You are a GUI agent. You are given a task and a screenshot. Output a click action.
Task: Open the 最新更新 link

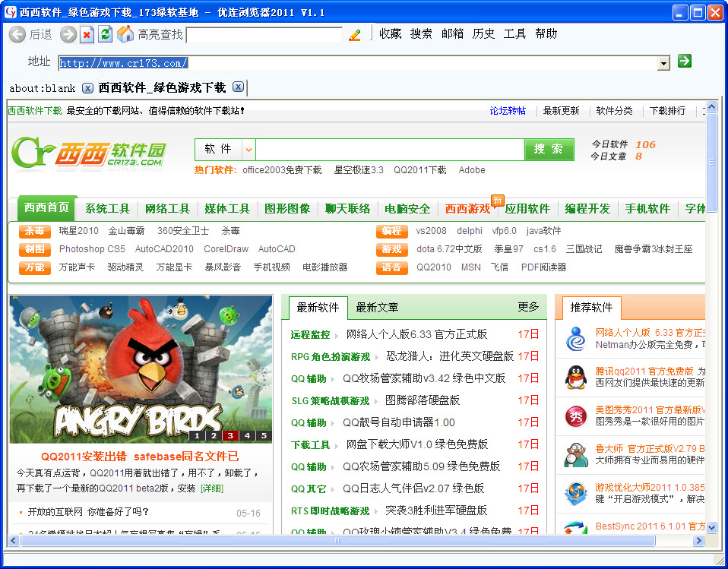(561, 110)
